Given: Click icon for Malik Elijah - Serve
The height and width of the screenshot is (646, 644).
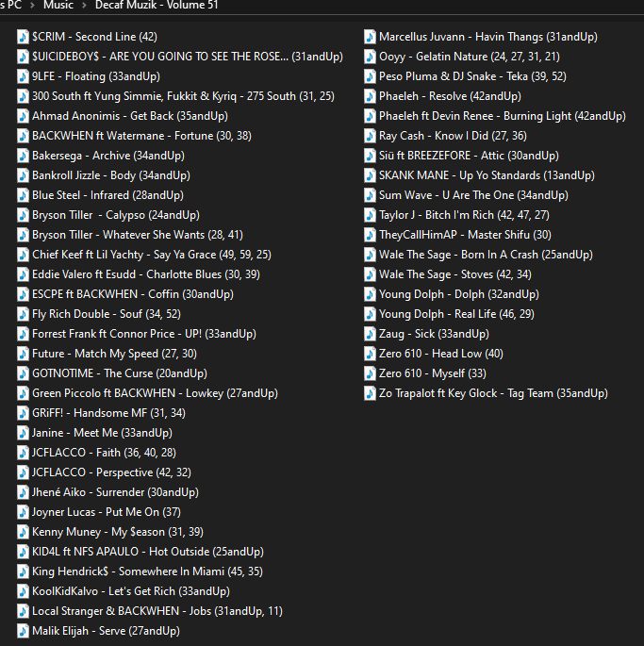Looking at the screenshot, I should click(x=23, y=630).
